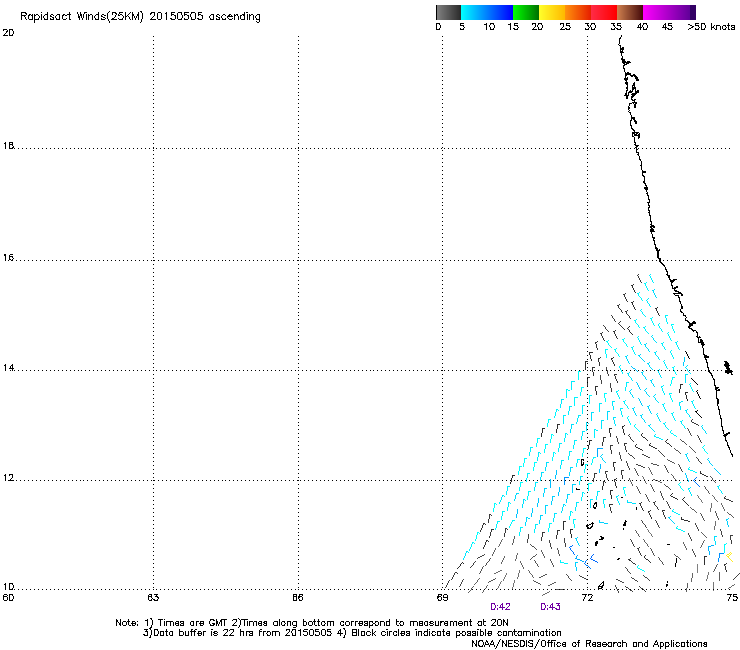Screen dimensions: 740x650
Task: Click the red 30-35 knots color segment
Action: coord(604,12)
